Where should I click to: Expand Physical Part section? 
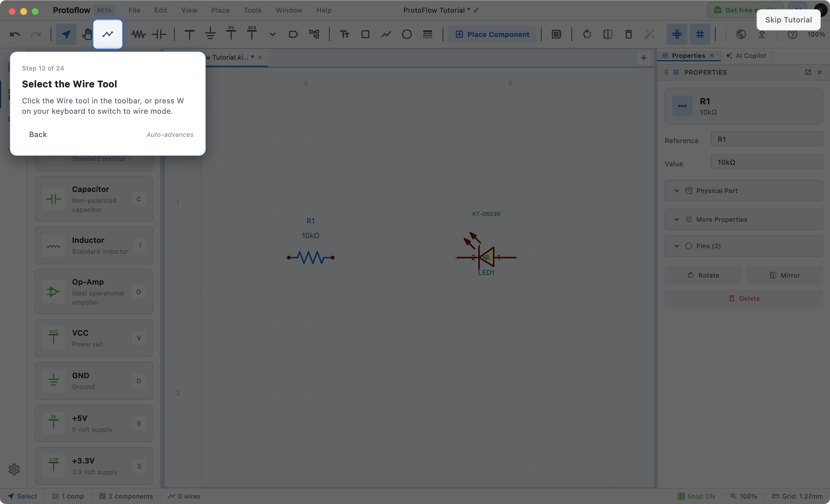click(x=744, y=191)
